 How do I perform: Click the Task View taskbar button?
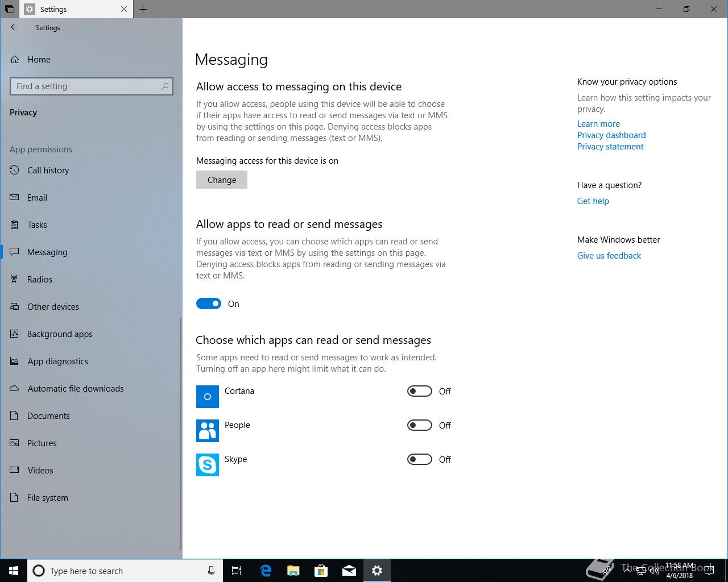click(237, 571)
